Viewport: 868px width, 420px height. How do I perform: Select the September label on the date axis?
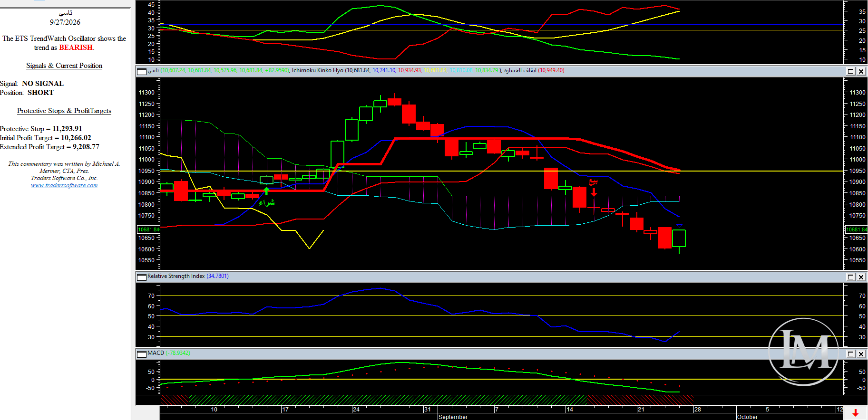point(453,417)
